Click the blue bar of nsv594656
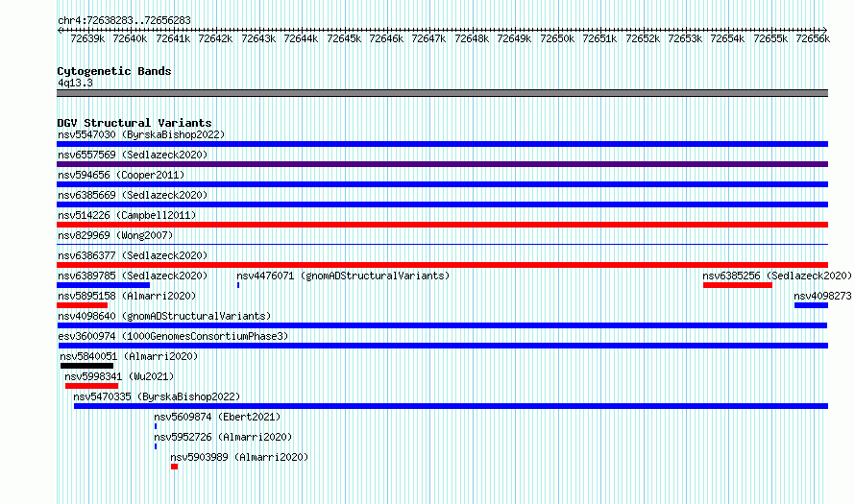 (442, 184)
